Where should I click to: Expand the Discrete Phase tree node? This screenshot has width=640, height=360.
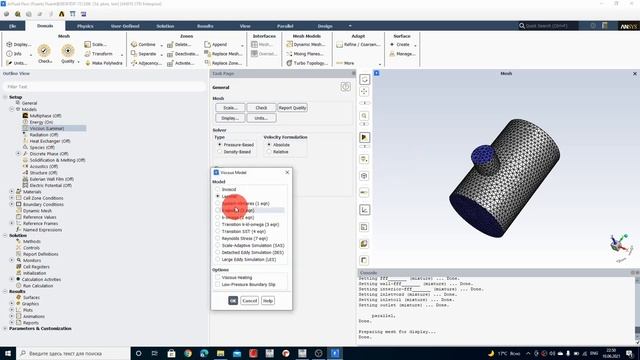point(18,154)
